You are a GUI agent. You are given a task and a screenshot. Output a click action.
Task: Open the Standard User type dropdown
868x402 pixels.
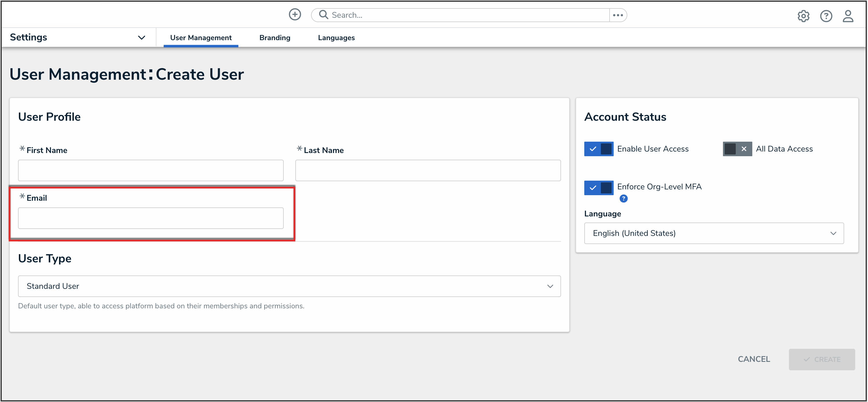[289, 286]
